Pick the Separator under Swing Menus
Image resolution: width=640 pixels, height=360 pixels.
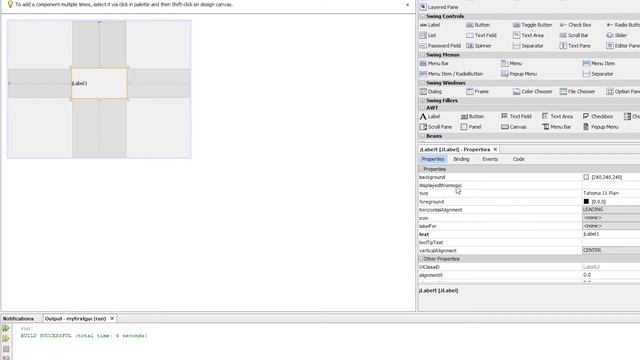pyautogui.click(x=598, y=74)
